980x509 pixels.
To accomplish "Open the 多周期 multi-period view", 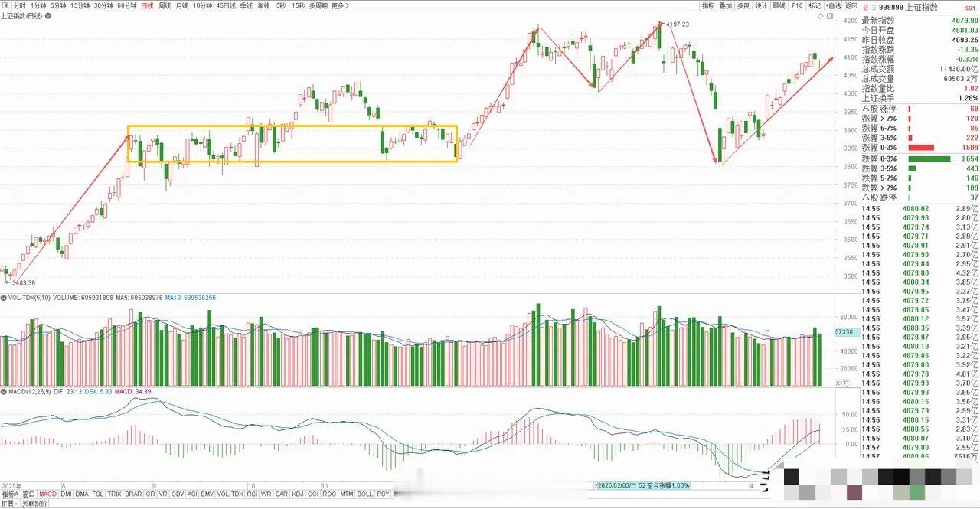I will click(318, 5).
